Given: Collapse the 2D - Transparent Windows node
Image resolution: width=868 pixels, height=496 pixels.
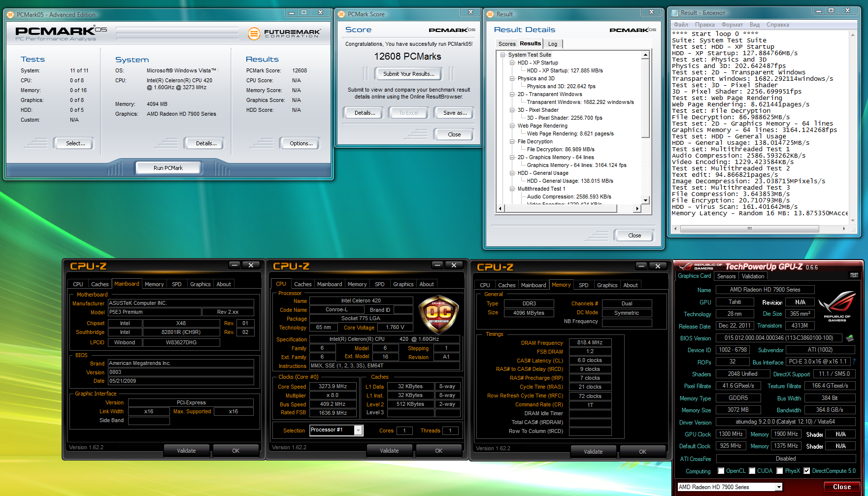Looking at the screenshot, I should (512, 95).
